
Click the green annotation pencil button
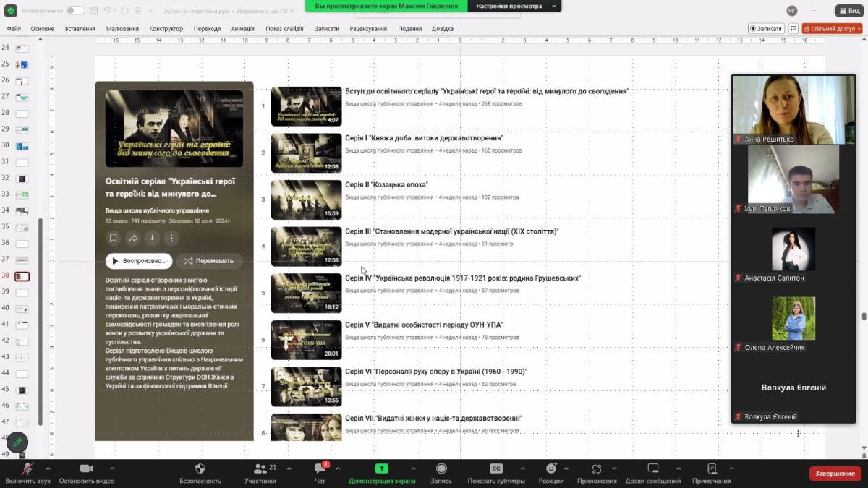coord(17,442)
